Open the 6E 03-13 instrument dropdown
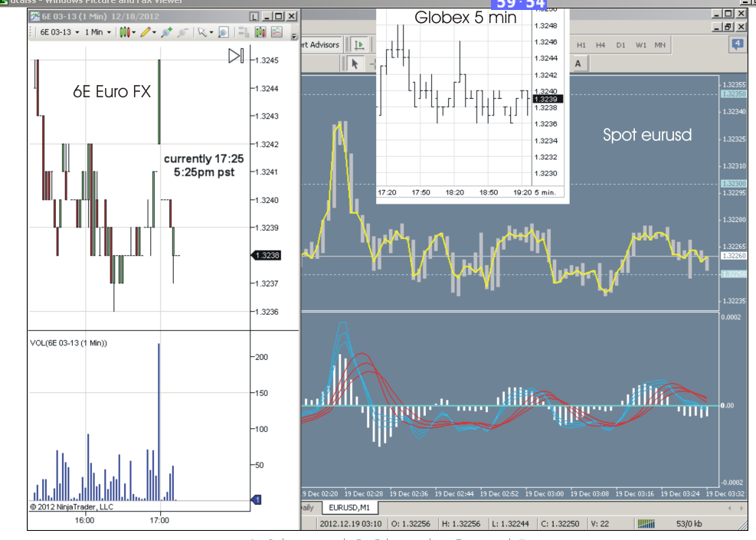 coord(60,32)
